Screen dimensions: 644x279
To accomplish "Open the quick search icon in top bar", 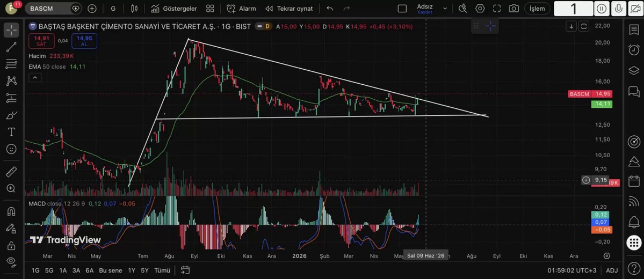I will (463, 9).
